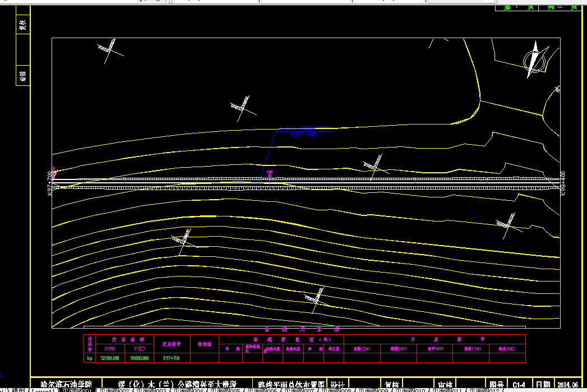Select the 平面图008 layout tab

(x=336, y=390)
